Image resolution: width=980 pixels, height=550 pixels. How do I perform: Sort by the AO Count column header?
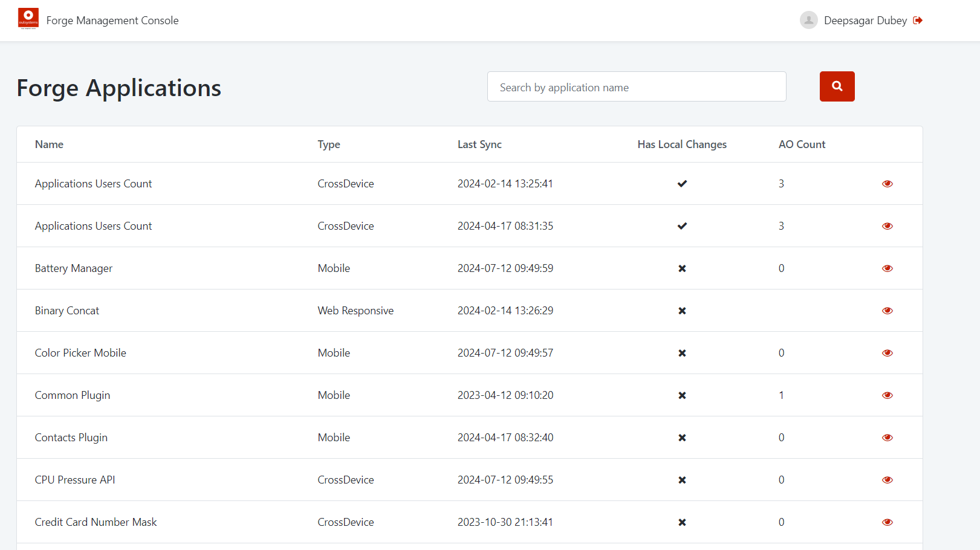pos(802,144)
